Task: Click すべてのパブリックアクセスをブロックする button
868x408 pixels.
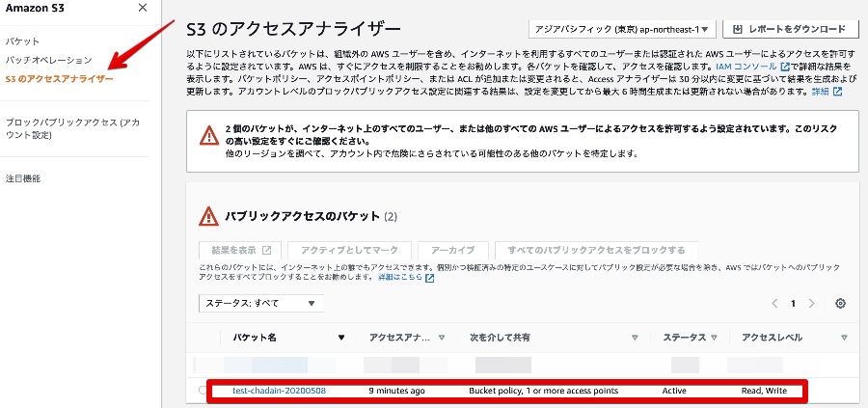Action: point(596,250)
